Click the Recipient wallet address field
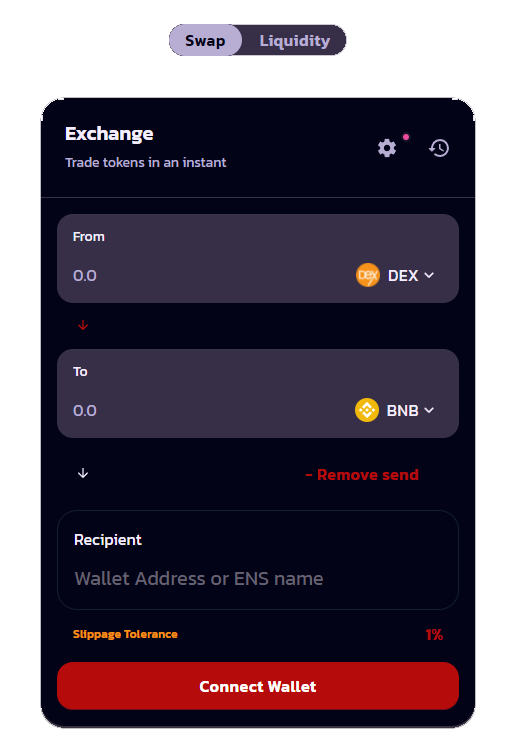 tap(258, 579)
